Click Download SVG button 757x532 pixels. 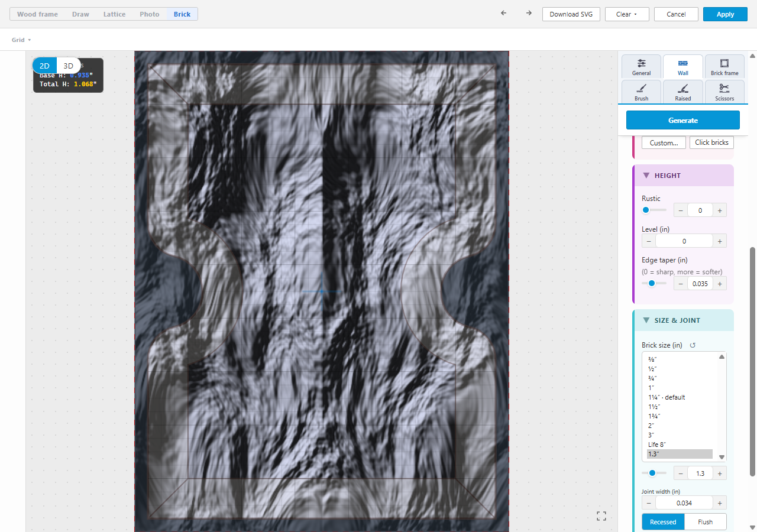pos(571,14)
